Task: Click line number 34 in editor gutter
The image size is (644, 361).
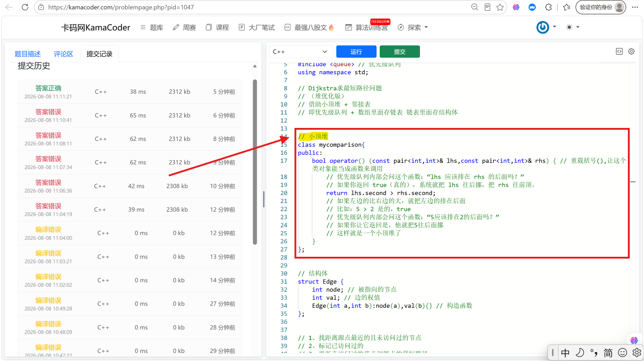Action: [x=284, y=306]
